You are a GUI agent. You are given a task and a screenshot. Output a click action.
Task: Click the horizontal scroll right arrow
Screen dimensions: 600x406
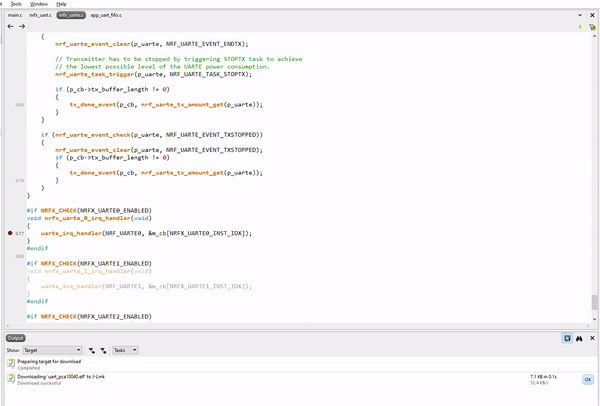(x=588, y=326)
